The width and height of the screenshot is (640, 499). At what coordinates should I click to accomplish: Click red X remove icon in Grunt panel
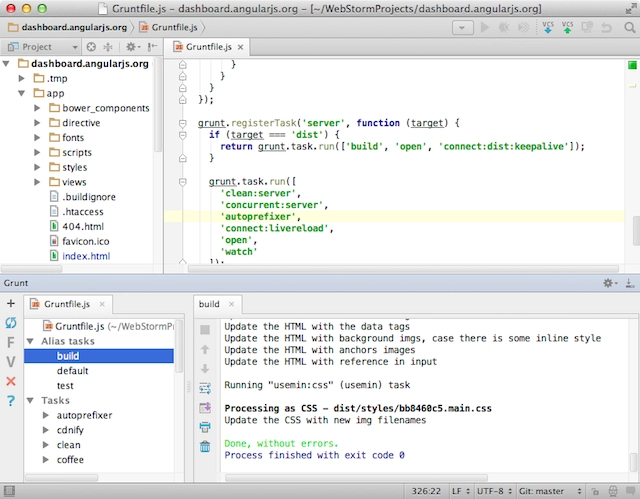[11, 381]
